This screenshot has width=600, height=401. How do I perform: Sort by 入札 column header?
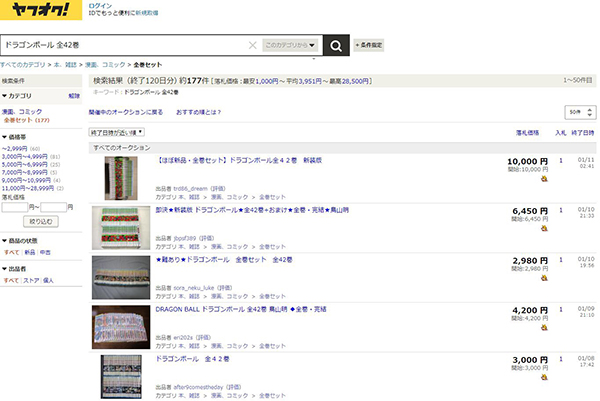[561, 133]
